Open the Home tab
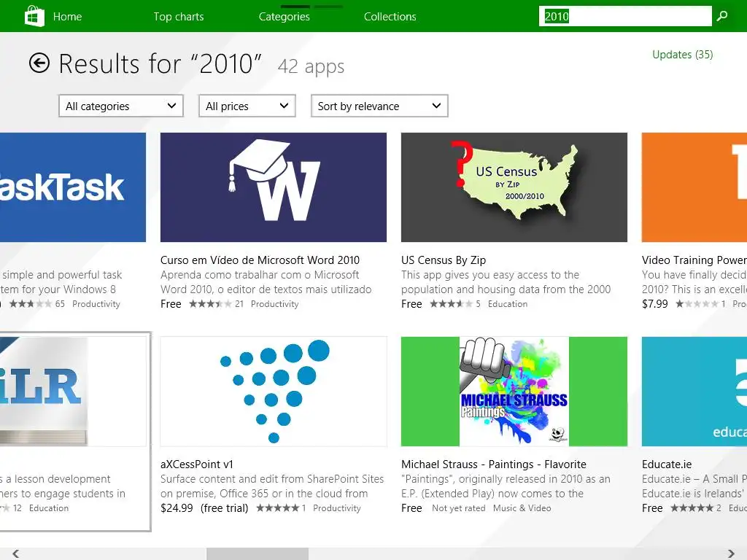The height and width of the screenshot is (560, 747). click(67, 17)
